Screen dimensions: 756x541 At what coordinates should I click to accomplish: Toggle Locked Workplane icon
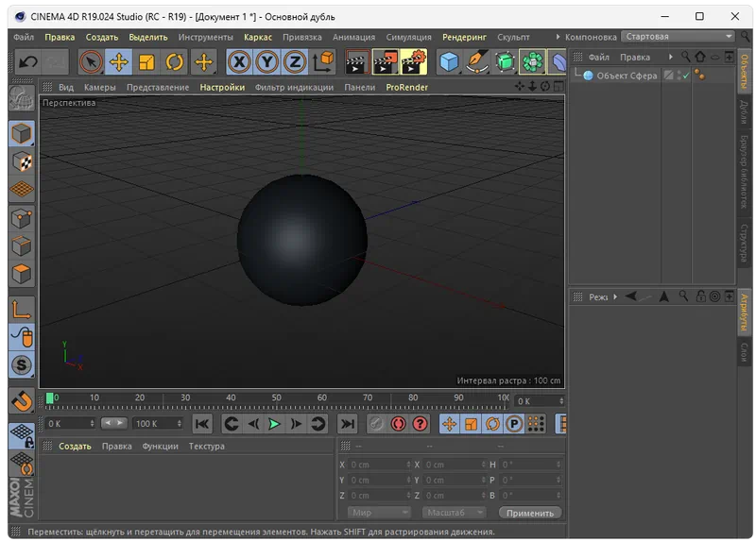pyautogui.click(x=22, y=435)
